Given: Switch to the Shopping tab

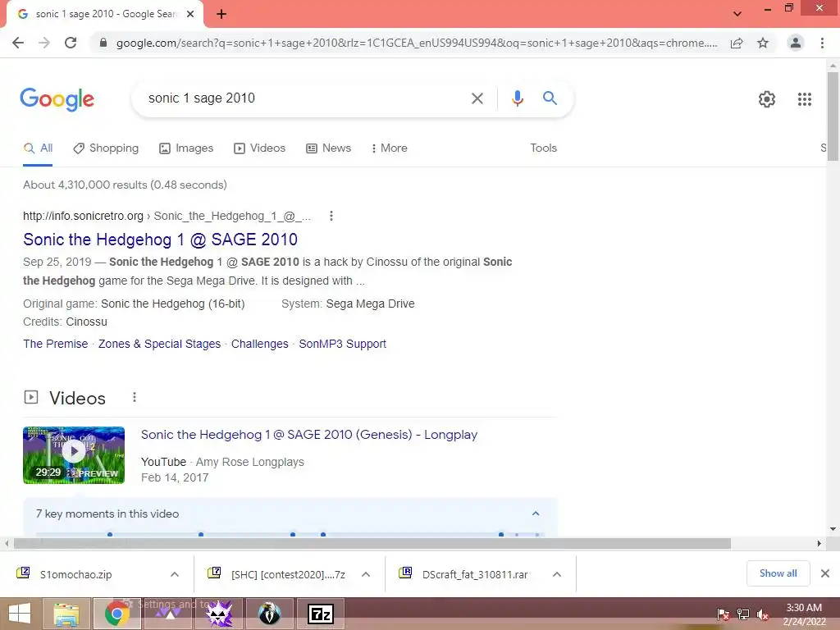Looking at the screenshot, I should (x=106, y=148).
